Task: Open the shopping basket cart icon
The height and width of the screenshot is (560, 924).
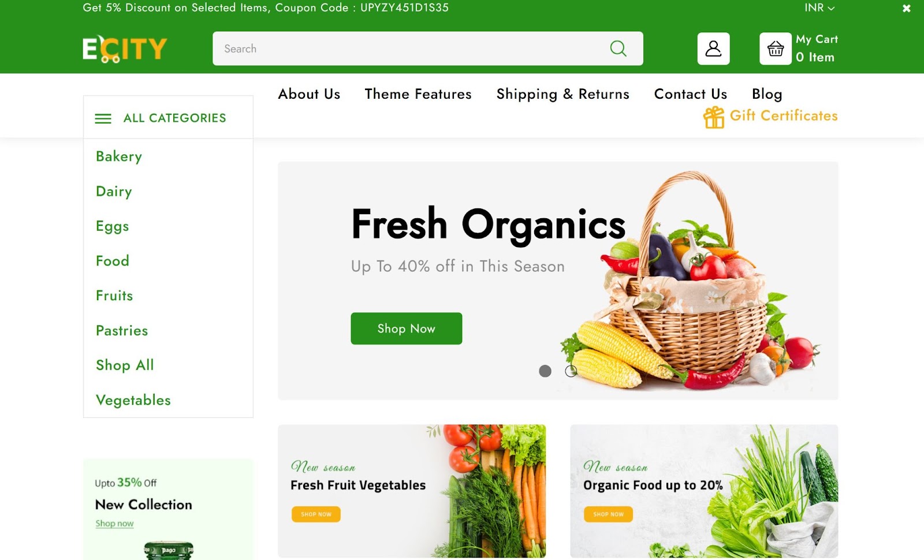Action: pyautogui.click(x=775, y=48)
